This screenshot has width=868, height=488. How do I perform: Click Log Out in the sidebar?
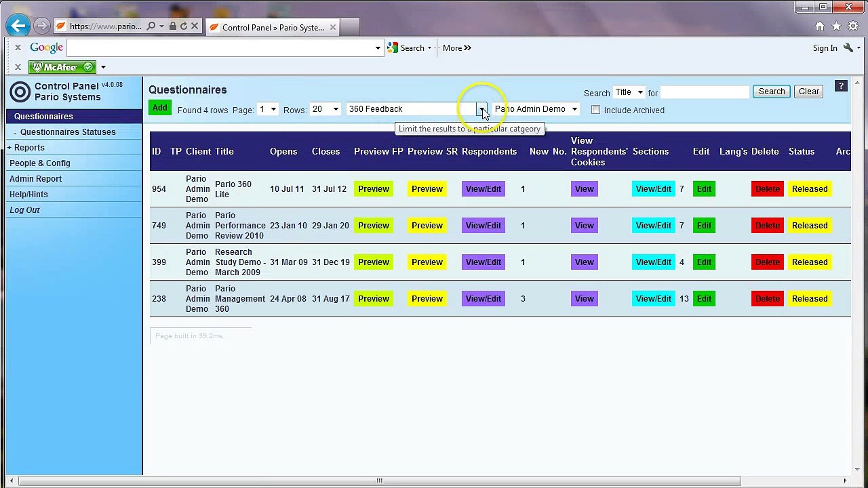tap(24, 209)
